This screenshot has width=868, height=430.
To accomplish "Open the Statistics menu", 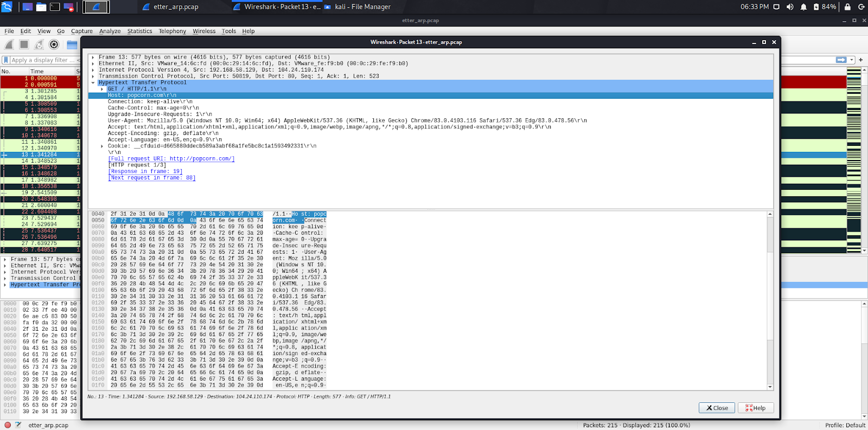I will tap(139, 31).
